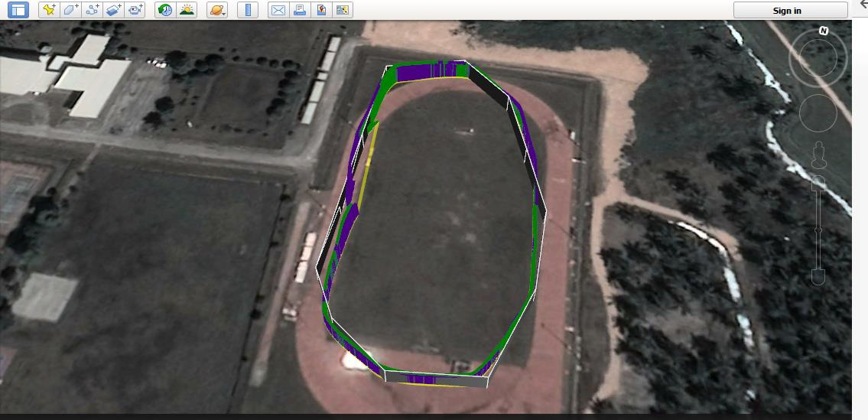Select the Street View pegman icon
The image size is (868, 420).
818,155
